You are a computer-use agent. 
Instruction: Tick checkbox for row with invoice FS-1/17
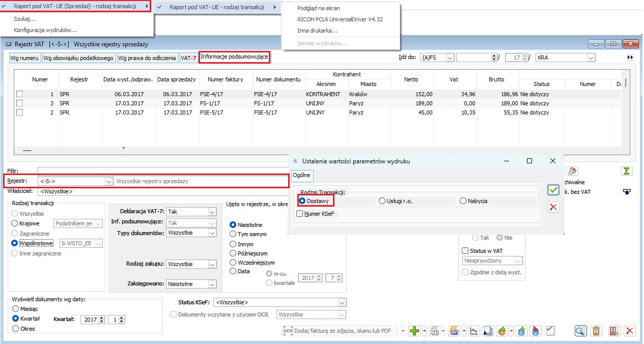click(x=20, y=103)
